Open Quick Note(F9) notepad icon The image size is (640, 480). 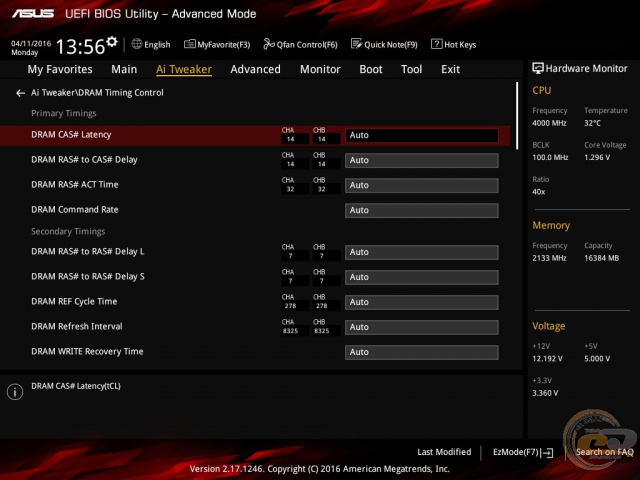point(356,44)
